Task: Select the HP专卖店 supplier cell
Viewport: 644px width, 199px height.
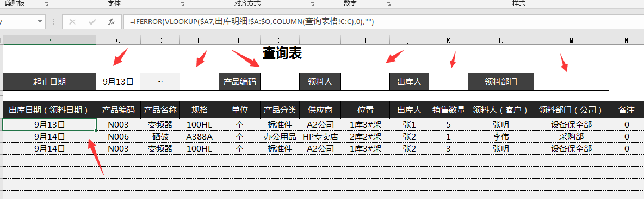Action: tap(320, 137)
